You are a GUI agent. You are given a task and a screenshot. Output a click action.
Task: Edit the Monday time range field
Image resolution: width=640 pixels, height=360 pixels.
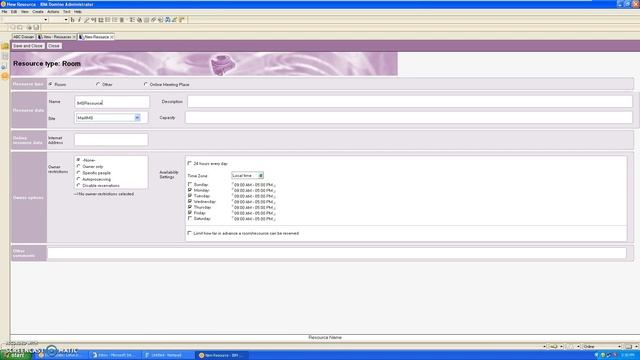click(254, 191)
